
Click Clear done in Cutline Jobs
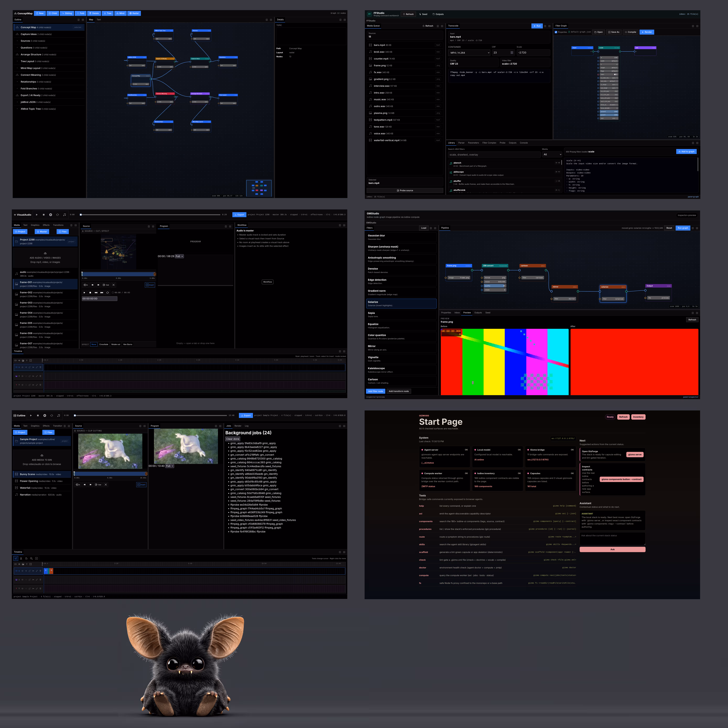point(233,439)
